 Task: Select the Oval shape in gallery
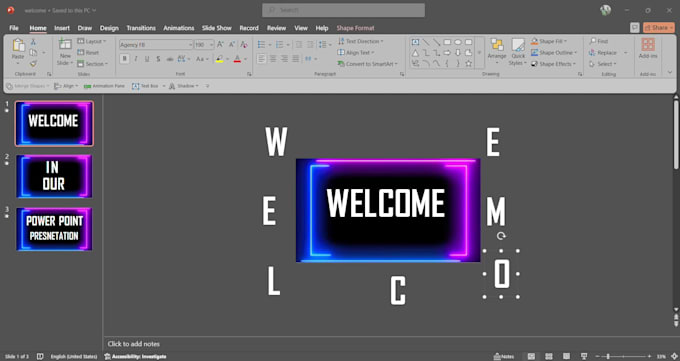coord(458,42)
